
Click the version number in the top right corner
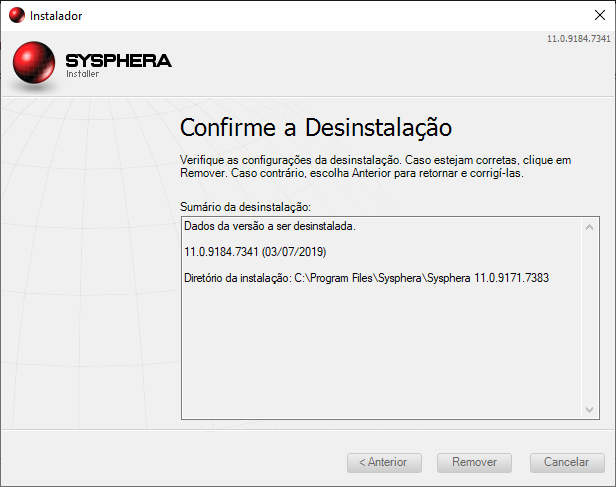point(579,38)
